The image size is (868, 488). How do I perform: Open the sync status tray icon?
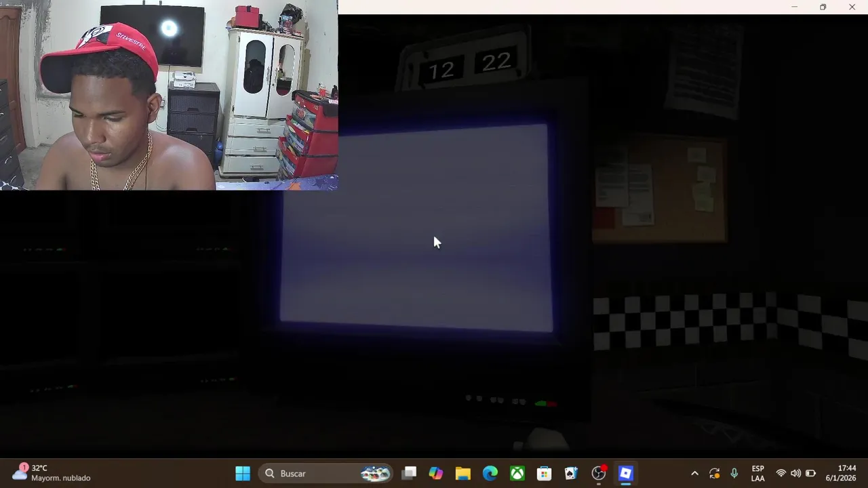pos(715,473)
